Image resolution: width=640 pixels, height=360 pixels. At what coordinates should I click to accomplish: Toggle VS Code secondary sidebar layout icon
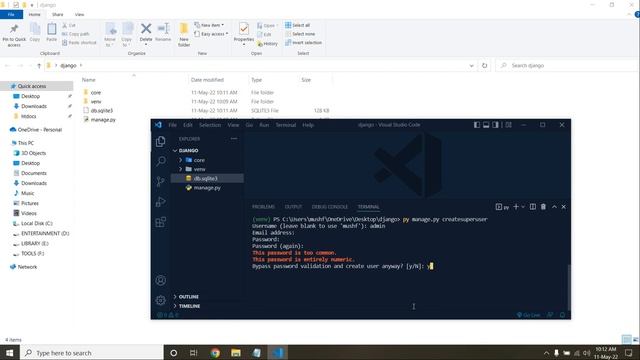pos(496,125)
